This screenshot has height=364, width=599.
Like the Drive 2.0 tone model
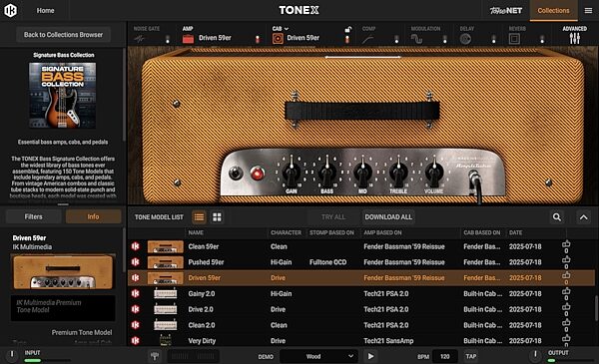click(x=566, y=307)
